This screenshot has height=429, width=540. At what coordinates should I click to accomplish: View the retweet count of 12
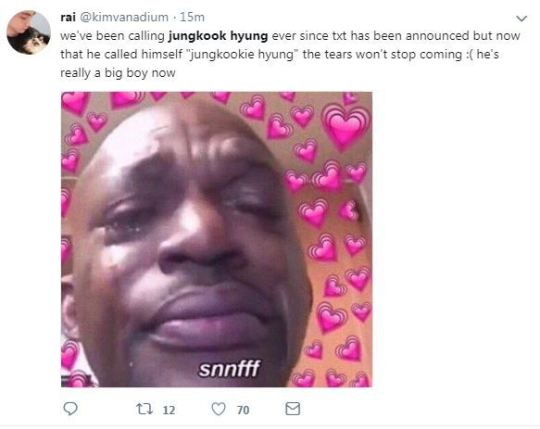click(169, 410)
